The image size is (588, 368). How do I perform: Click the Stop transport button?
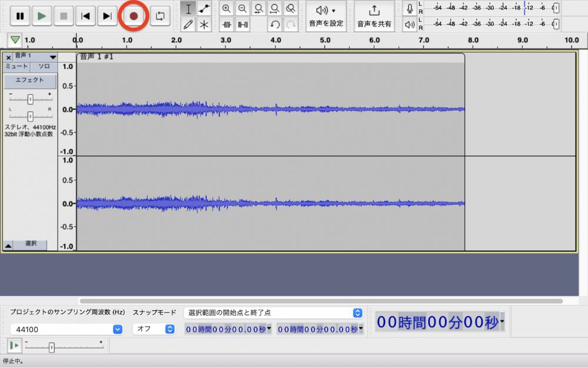[x=64, y=16]
